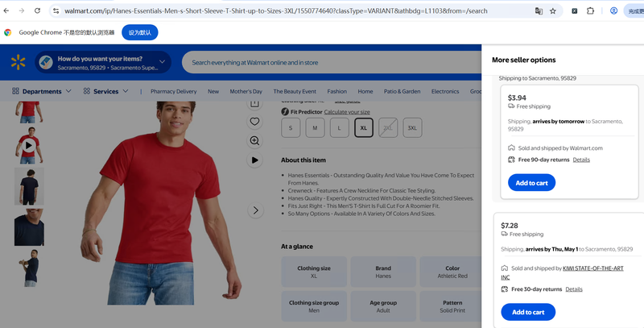Open Patio & Garden nav link
The width and height of the screenshot is (644, 328).
[402, 91]
